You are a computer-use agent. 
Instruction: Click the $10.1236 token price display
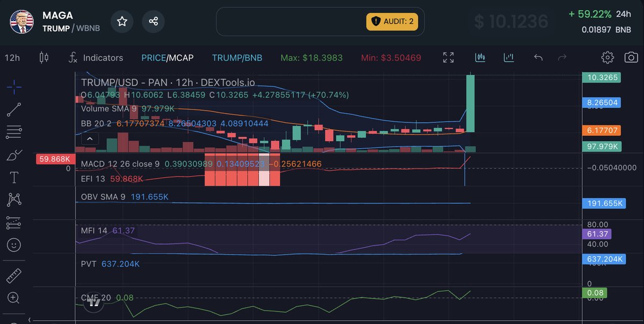[511, 21]
